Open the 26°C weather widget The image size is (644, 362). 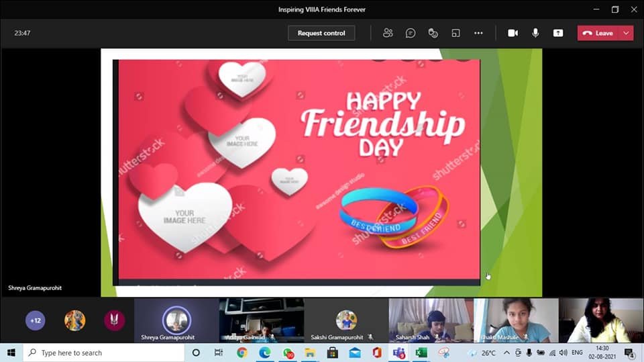tap(483, 353)
